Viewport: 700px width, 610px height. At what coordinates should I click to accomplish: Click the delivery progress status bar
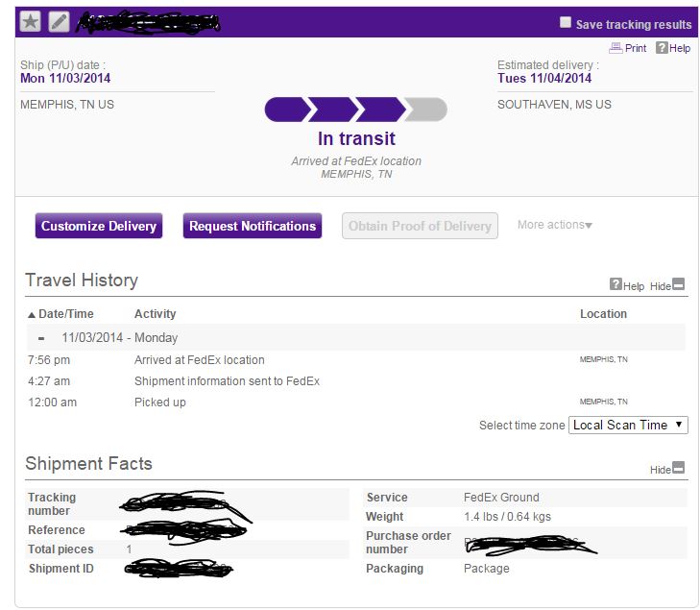[x=356, y=110]
